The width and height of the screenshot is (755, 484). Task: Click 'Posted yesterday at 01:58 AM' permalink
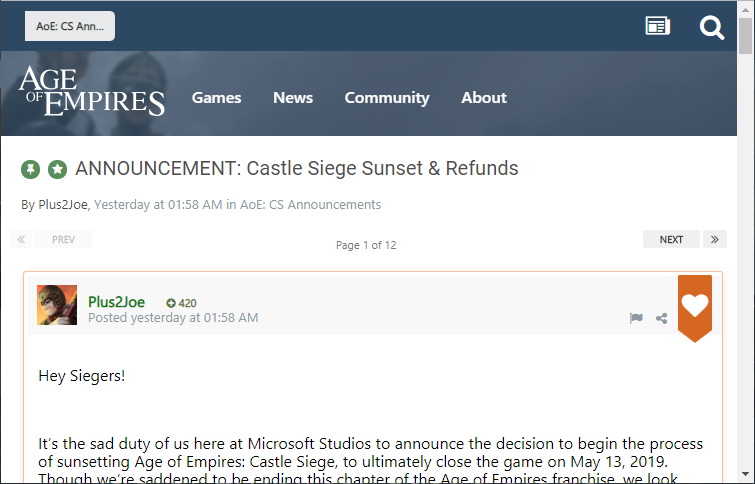click(173, 318)
